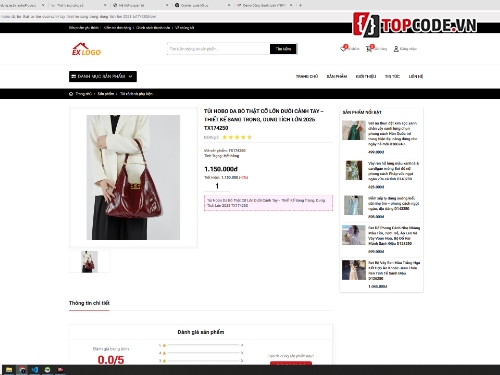Screen dimensions: 500x375
Task: Open a new browser tab with the plus icon
Action: click(x=300, y=5)
